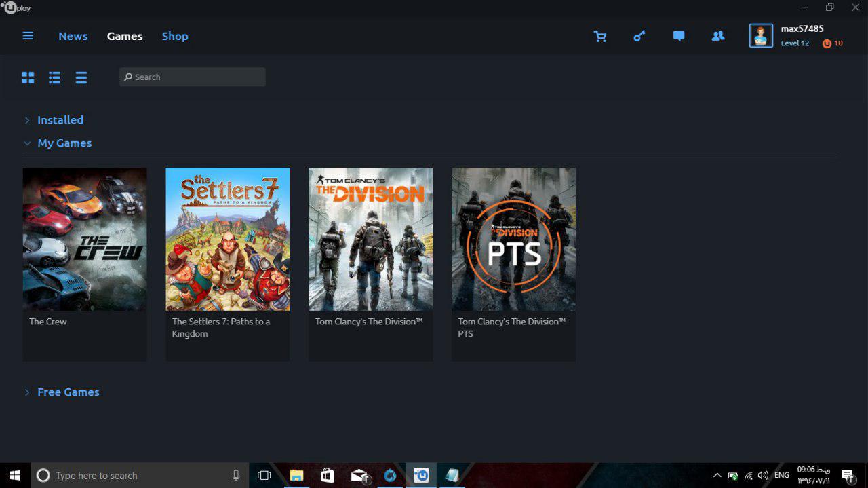The image size is (868, 488).
Task: Go to the News tab
Action: 73,36
